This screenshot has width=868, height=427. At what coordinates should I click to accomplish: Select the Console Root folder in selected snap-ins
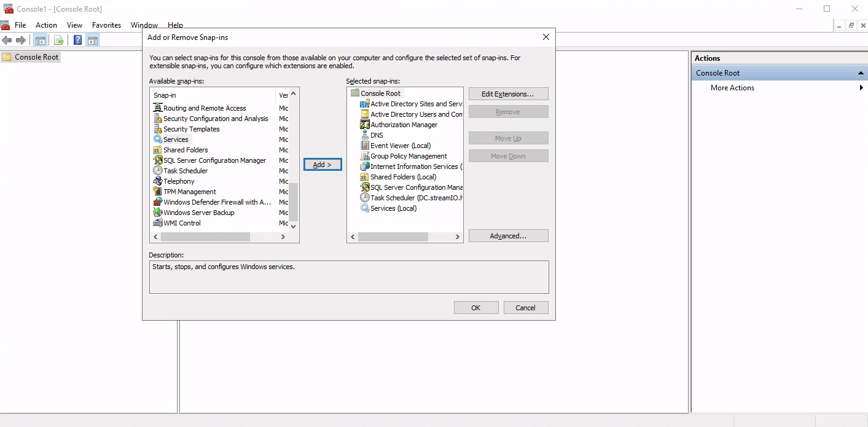[355, 93]
